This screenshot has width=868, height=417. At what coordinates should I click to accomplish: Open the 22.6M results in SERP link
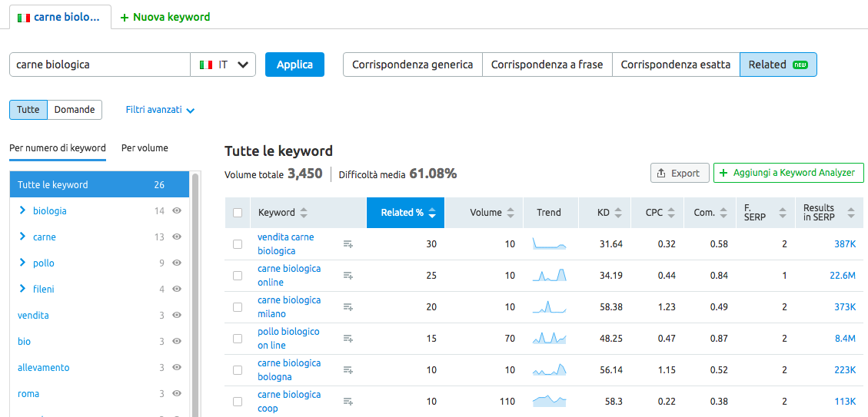click(x=843, y=276)
